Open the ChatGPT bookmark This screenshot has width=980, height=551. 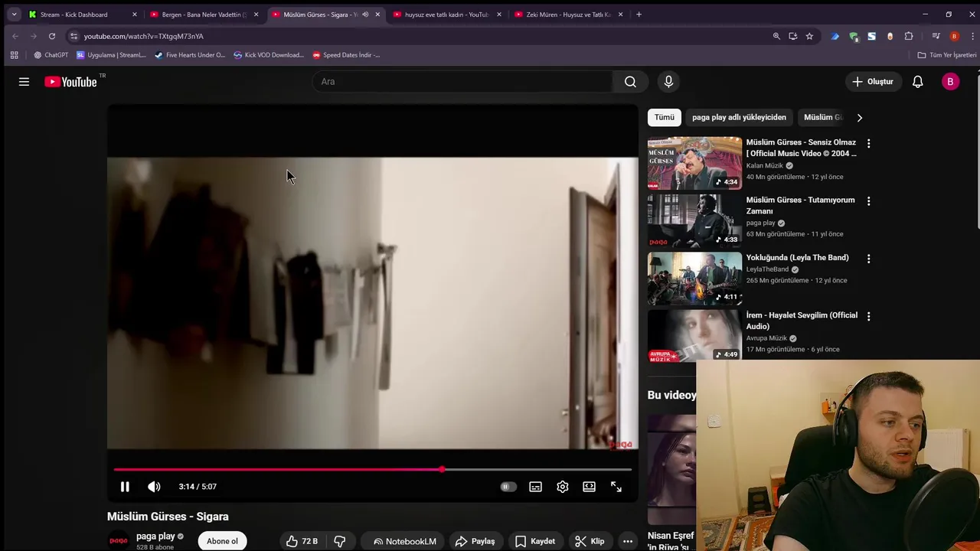(x=51, y=55)
